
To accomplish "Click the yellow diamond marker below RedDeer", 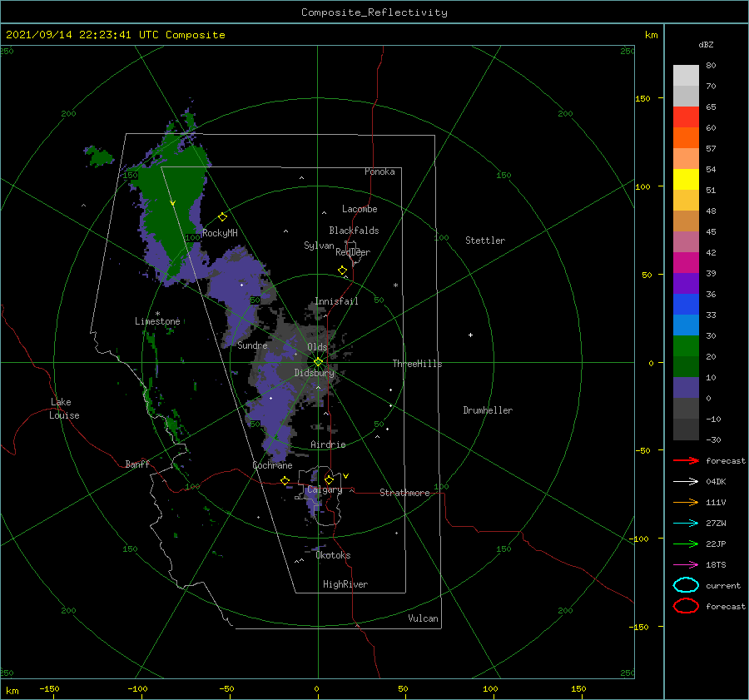I will pos(343,271).
